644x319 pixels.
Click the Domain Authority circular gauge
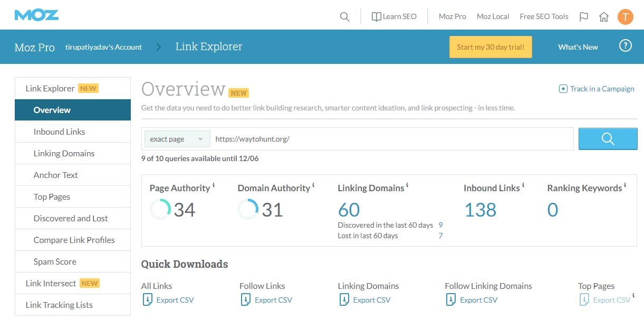tap(248, 209)
